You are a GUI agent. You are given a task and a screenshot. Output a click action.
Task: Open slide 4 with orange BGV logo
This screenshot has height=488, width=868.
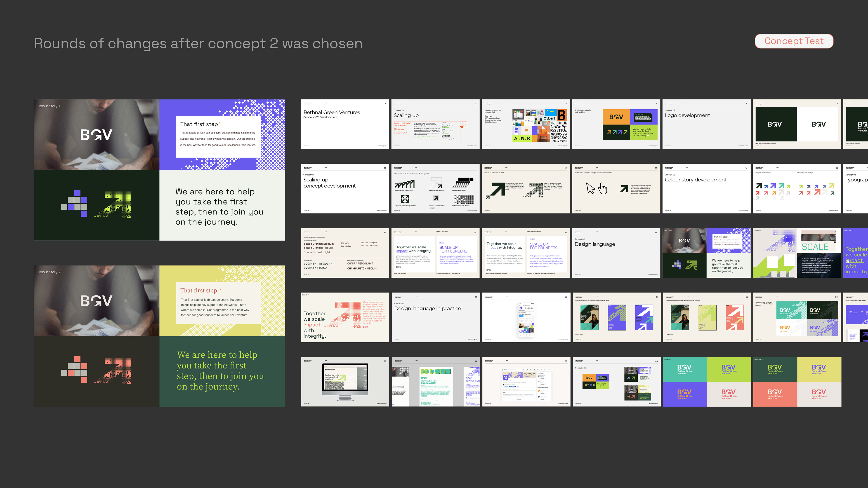tap(616, 124)
